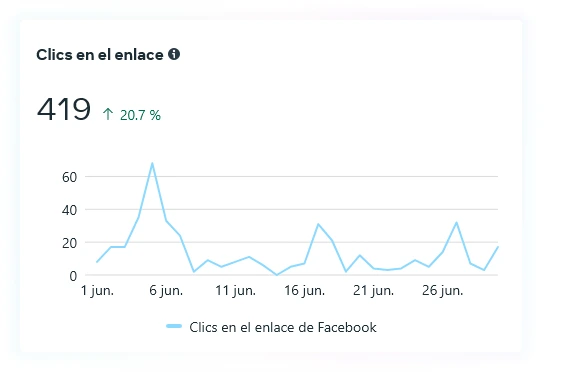Viewport: 562px width, 392px height.
Task: Select the 26 jun. axis label
Action: click(443, 291)
